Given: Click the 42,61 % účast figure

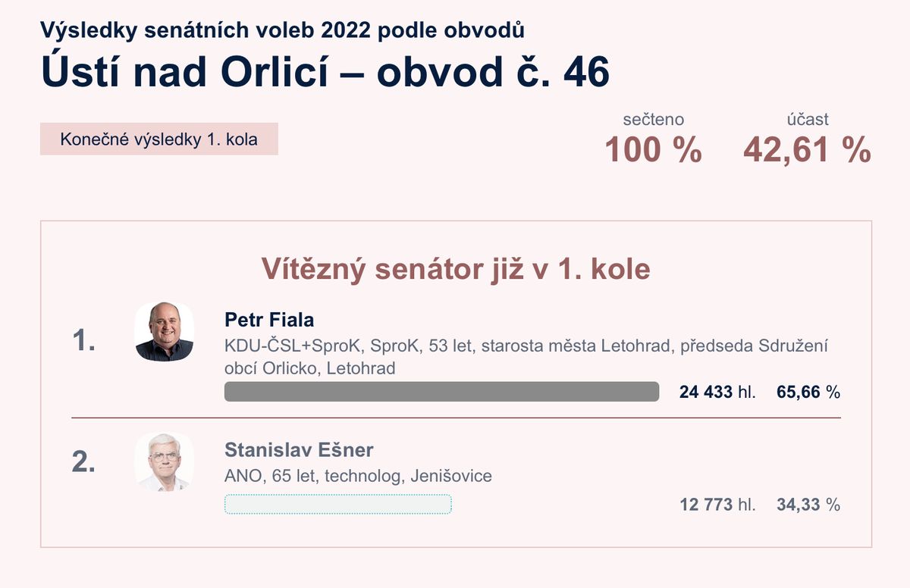Looking at the screenshot, I should point(808,150).
